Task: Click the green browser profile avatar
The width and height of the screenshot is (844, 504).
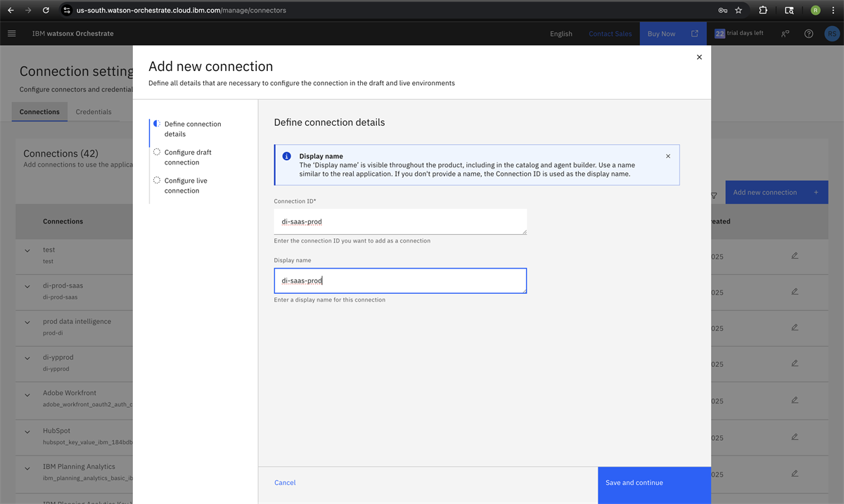Action: 815,11
